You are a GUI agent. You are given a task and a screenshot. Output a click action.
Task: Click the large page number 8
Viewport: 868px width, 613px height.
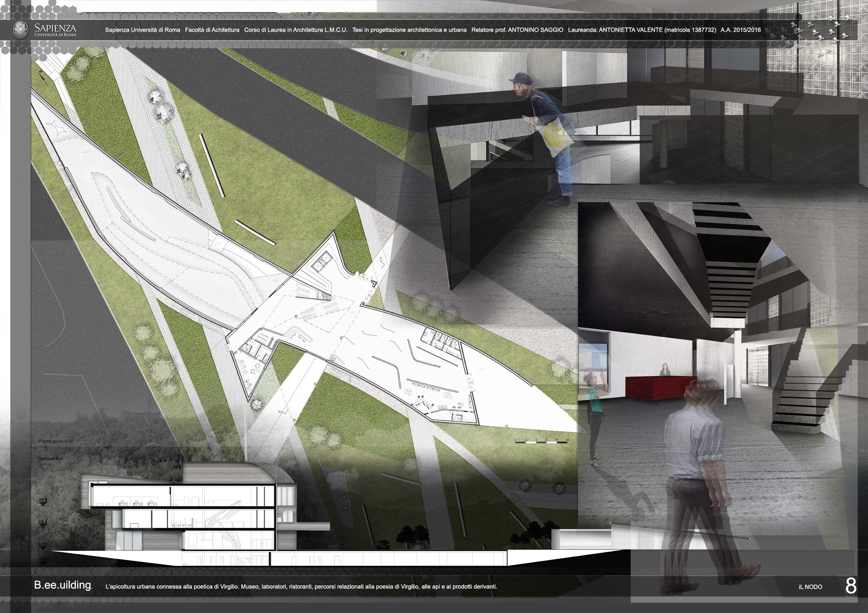coord(851,586)
